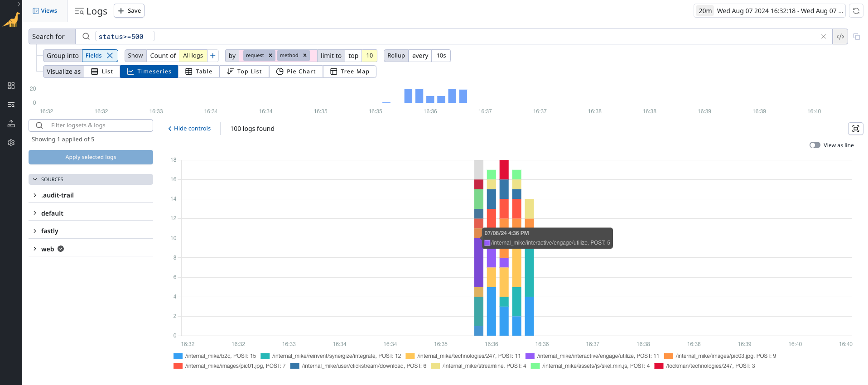Image resolution: width=868 pixels, height=385 pixels.
Task: Focus the Filter logsets & logs field
Action: [91, 125]
